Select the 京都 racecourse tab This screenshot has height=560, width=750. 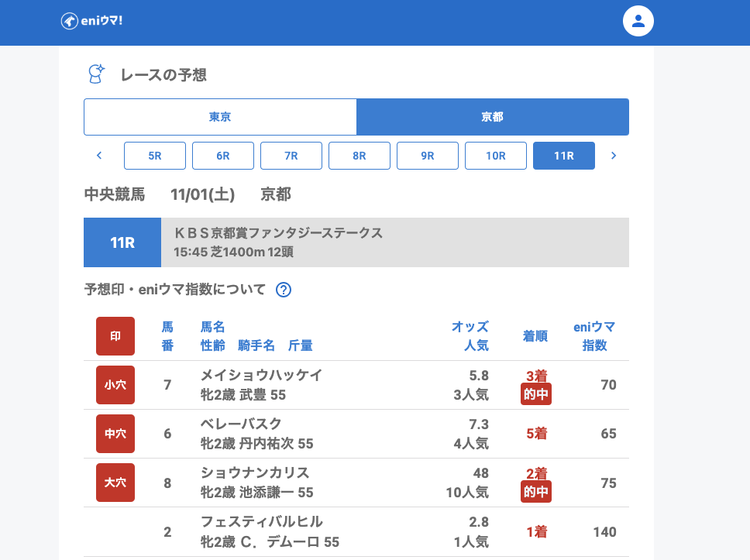click(x=493, y=117)
